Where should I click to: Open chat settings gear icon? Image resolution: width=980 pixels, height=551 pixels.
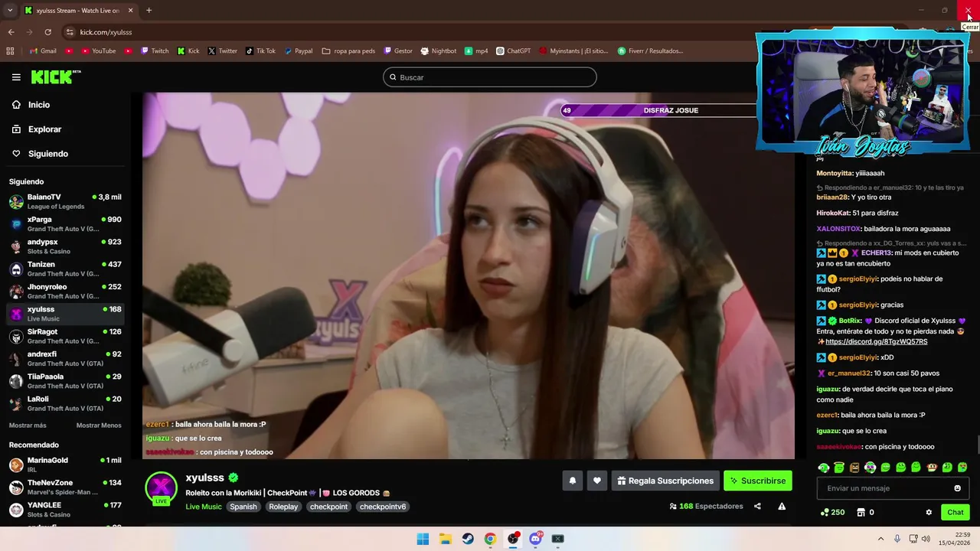tap(929, 512)
